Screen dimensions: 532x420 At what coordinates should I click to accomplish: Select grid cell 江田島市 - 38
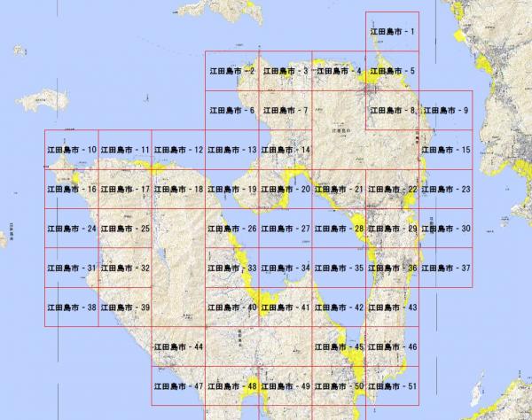click(72, 307)
